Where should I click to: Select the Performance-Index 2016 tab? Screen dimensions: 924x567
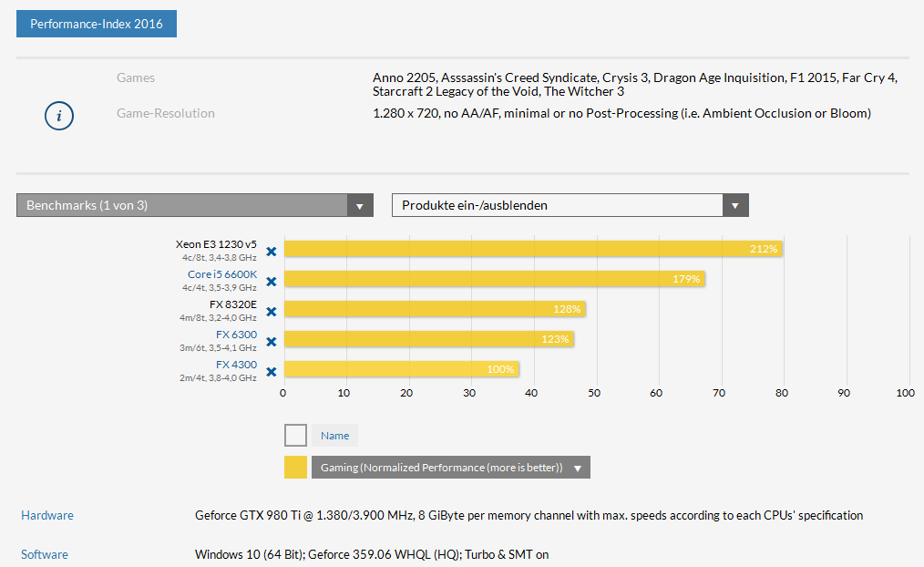click(x=97, y=24)
